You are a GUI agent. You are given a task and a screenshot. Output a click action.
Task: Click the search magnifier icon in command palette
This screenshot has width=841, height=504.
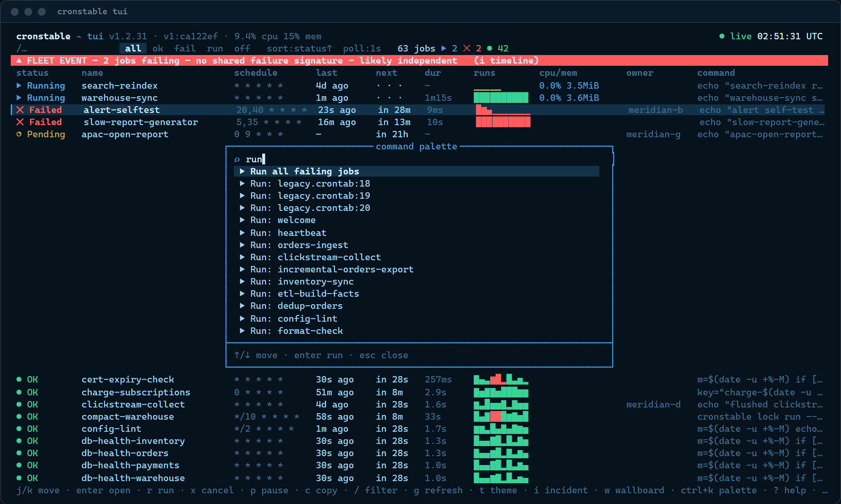237,159
